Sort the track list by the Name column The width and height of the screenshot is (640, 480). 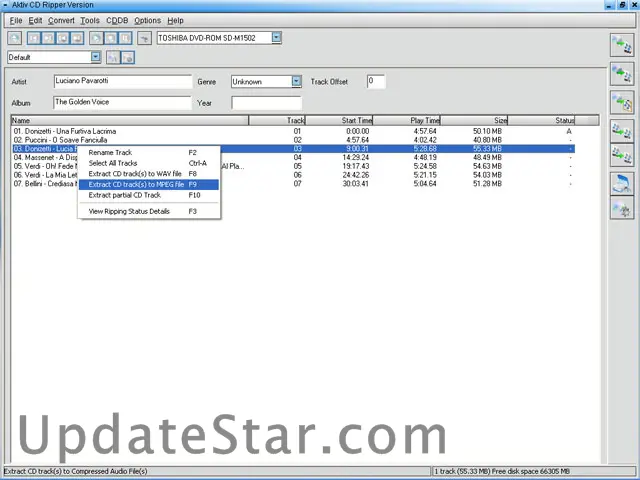(130, 120)
